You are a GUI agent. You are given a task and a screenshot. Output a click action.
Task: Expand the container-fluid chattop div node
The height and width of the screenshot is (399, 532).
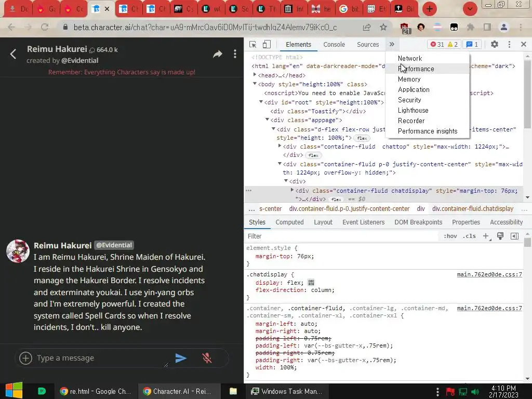tap(280, 146)
